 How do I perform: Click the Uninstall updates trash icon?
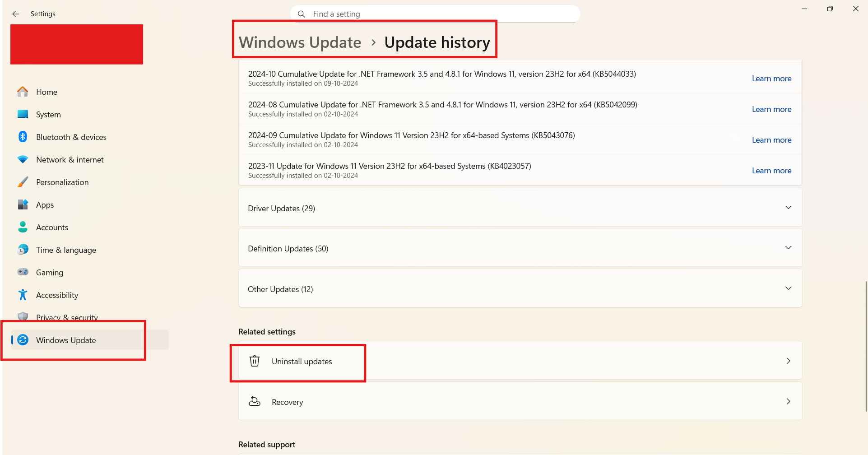(x=254, y=361)
